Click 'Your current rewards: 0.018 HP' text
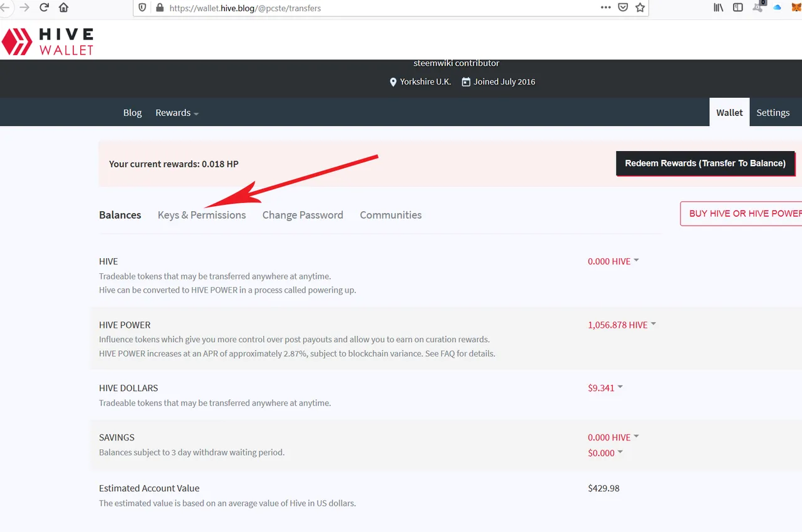 click(x=174, y=164)
